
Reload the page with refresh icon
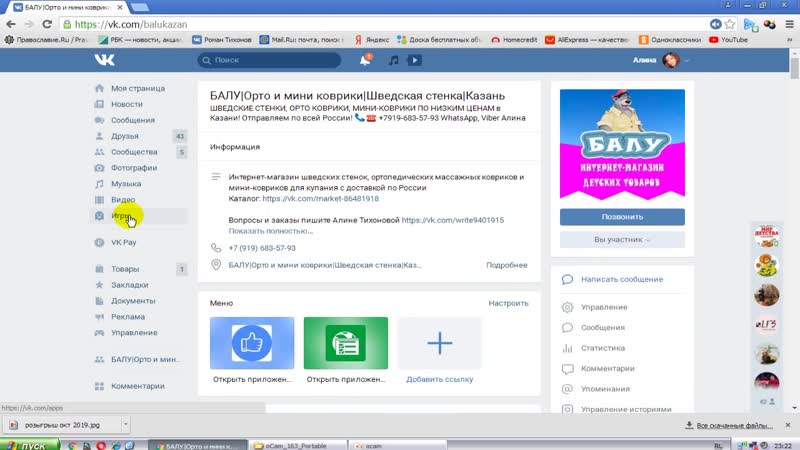click(x=47, y=24)
